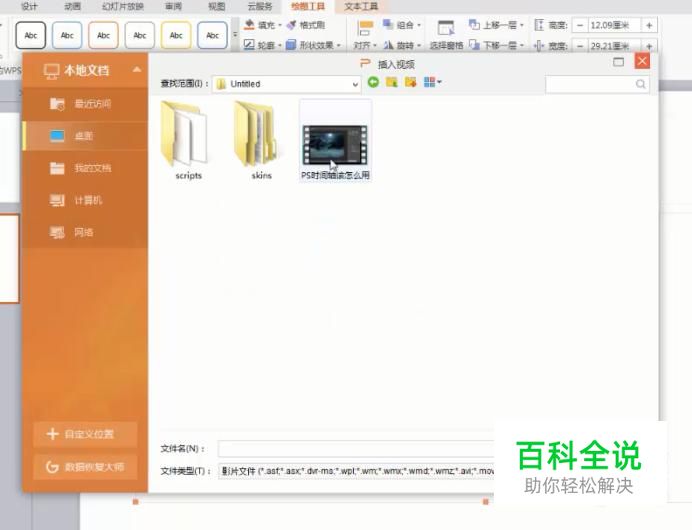
Task: Edit the 12.09厘米 height field
Action: pyautogui.click(x=614, y=26)
